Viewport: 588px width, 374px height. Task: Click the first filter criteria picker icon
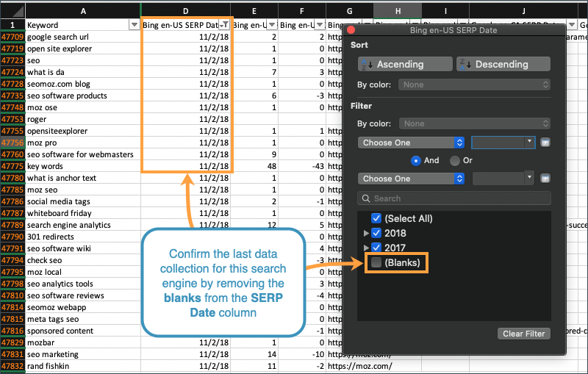pyautogui.click(x=545, y=142)
